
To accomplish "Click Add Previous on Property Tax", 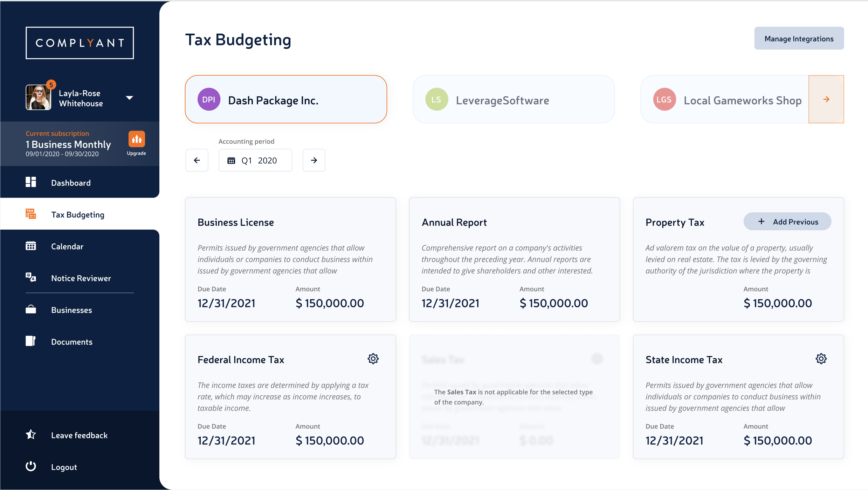I will click(787, 222).
